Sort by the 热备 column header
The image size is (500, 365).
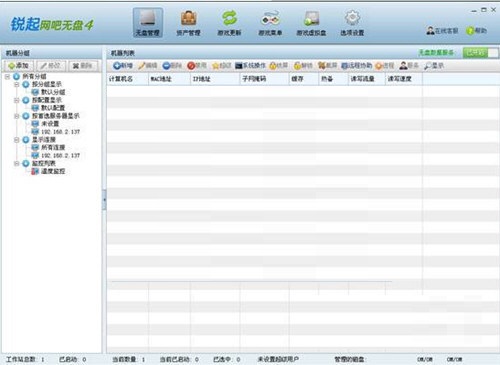click(x=333, y=79)
